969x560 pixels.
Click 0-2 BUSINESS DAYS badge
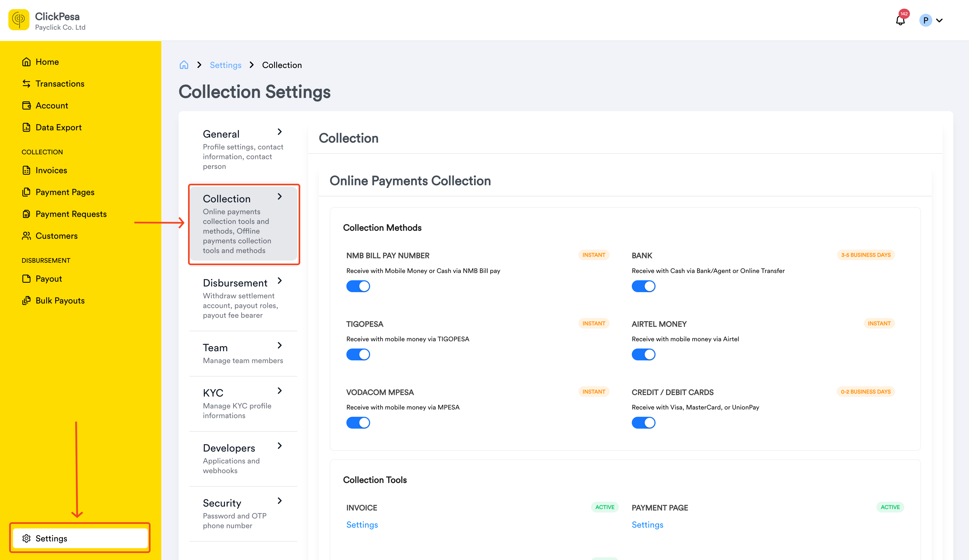866,392
